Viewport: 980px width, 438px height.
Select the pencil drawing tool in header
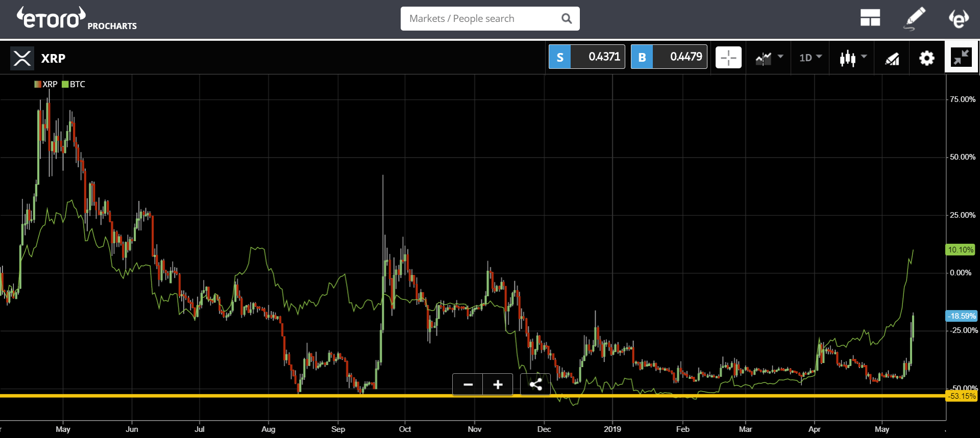[x=914, y=18]
